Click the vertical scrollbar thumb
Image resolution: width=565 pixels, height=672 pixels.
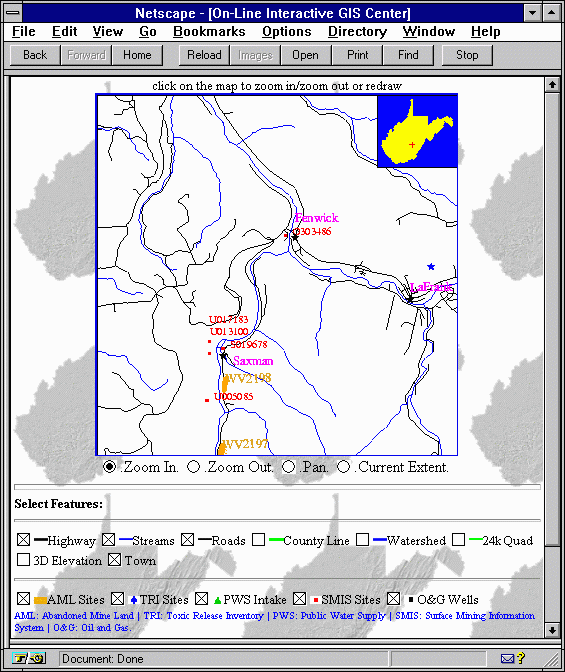[x=552, y=319]
